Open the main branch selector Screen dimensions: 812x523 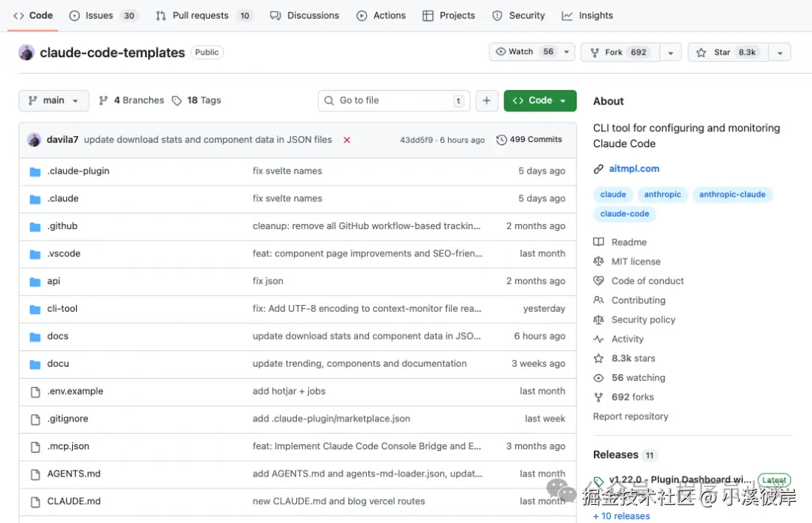pos(54,101)
